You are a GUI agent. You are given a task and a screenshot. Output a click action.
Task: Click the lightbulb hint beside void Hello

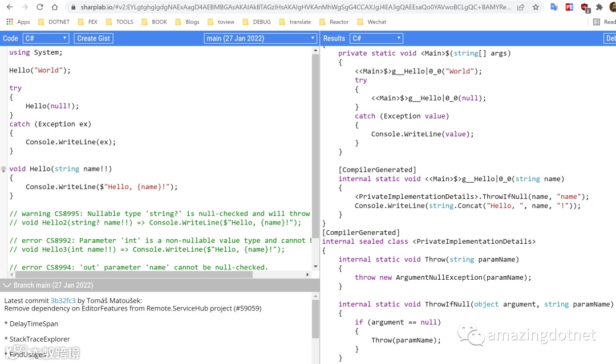click(3, 169)
